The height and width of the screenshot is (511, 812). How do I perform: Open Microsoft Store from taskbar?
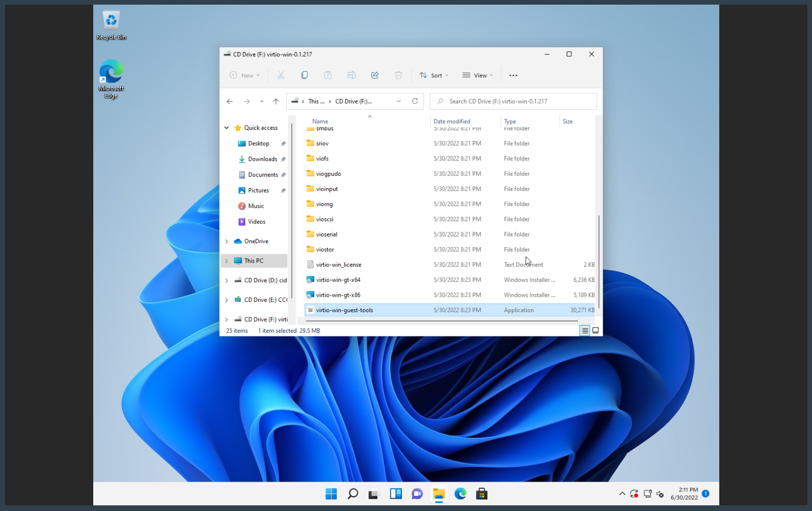[482, 494]
